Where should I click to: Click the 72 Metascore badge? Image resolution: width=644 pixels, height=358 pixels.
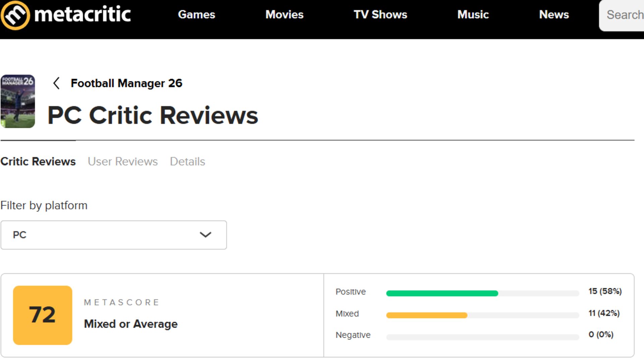point(43,315)
